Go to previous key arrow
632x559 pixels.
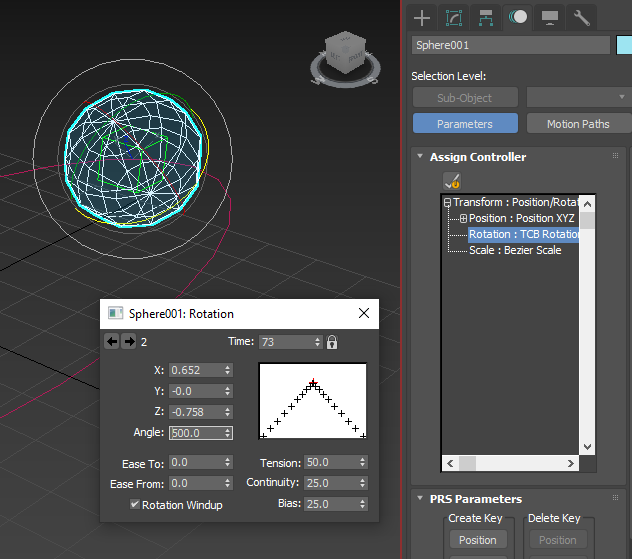tap(113, 342)
